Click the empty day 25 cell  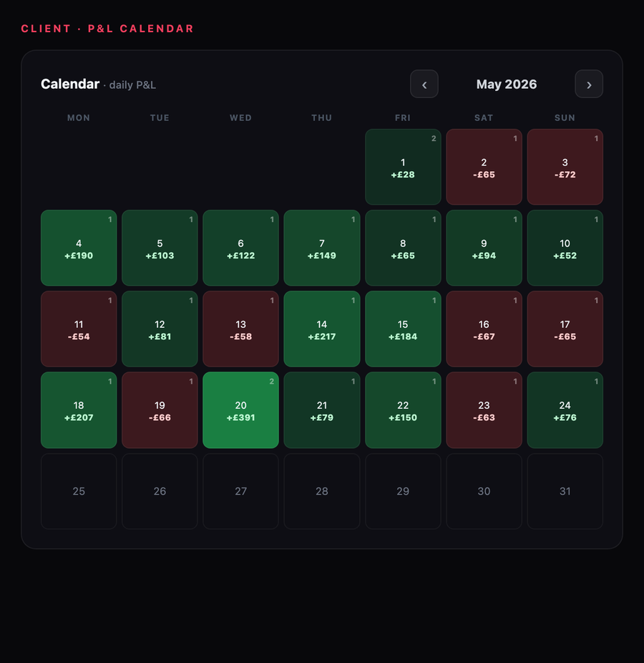[x=79, y=491]
